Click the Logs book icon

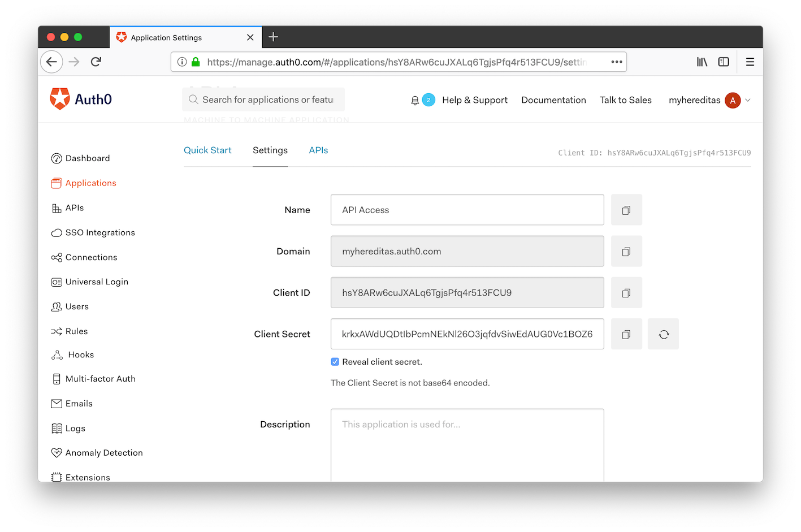[57, 429]
